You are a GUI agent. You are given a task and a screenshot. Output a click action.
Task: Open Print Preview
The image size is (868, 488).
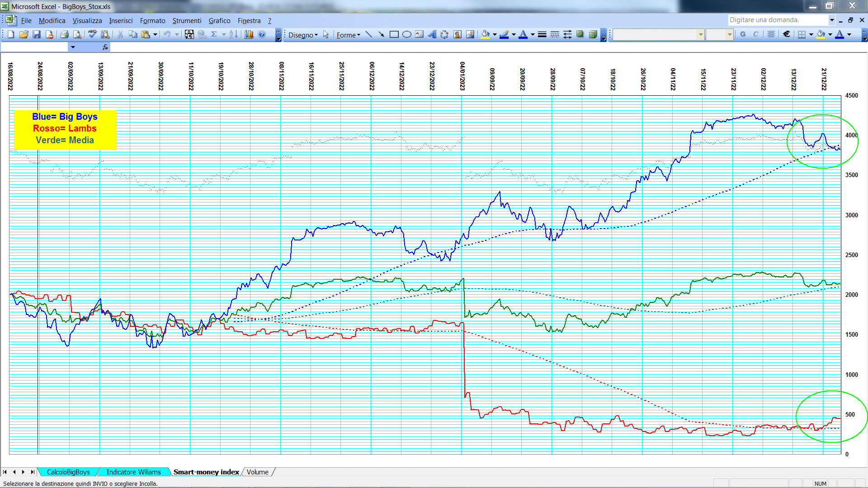(x=77, y=35)
